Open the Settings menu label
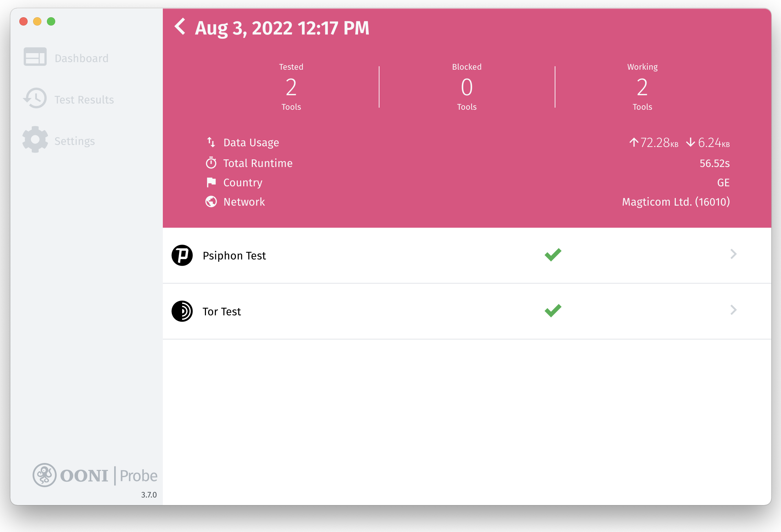The image size is (781, 532). 75,141
